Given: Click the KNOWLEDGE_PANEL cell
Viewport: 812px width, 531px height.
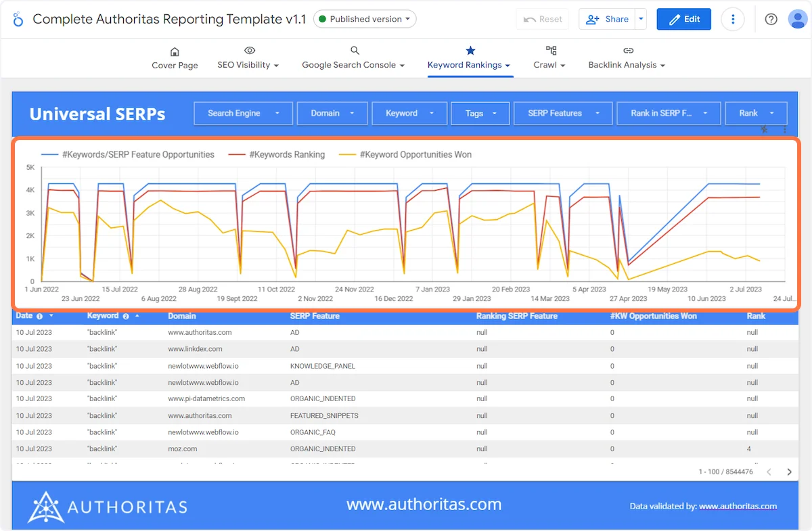Looking at the screenshot, I should pos(323,366).
